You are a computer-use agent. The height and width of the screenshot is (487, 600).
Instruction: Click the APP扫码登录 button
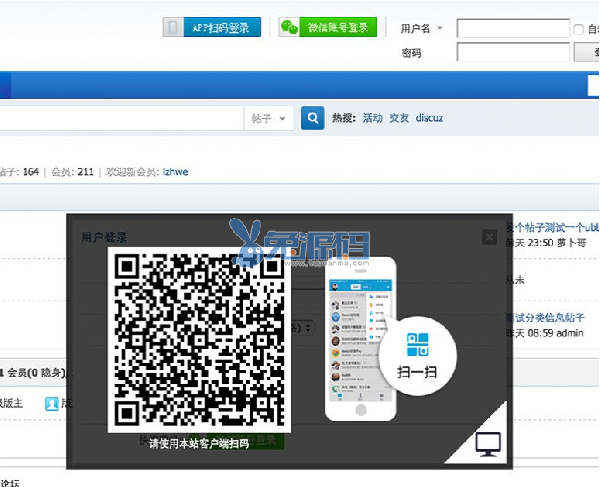[x=212, y=27]
